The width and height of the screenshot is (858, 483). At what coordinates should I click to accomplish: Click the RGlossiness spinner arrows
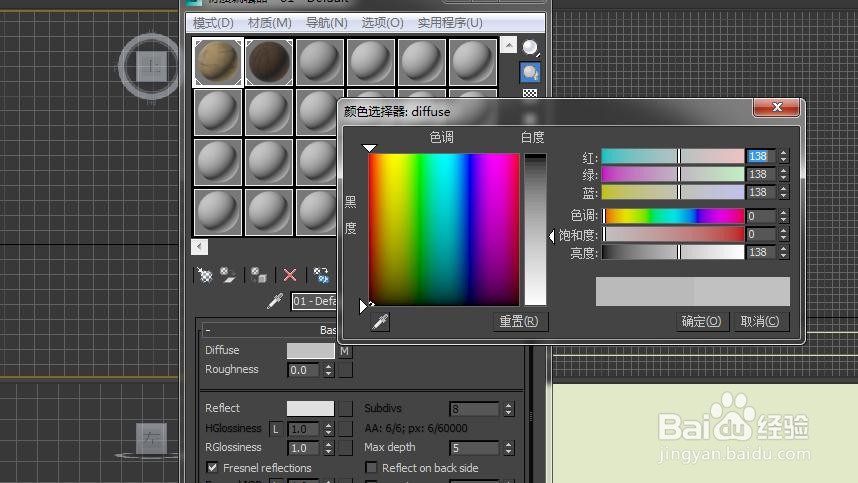[x=328, y=449]
